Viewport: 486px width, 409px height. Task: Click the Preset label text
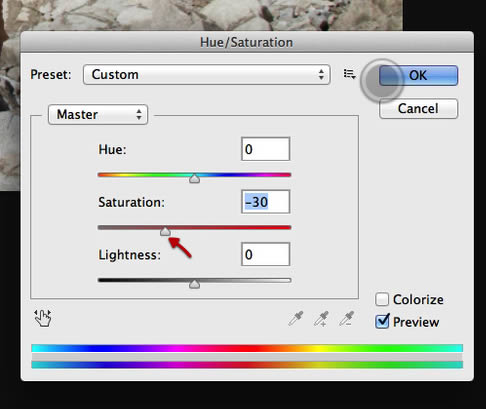(51, 74)
